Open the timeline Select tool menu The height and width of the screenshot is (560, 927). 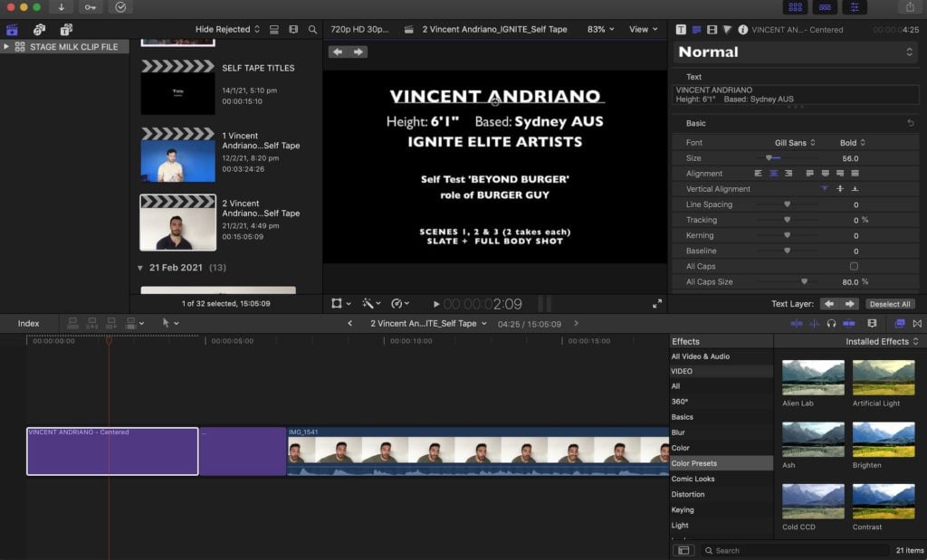pyautogui.click(x=170, y=323)
